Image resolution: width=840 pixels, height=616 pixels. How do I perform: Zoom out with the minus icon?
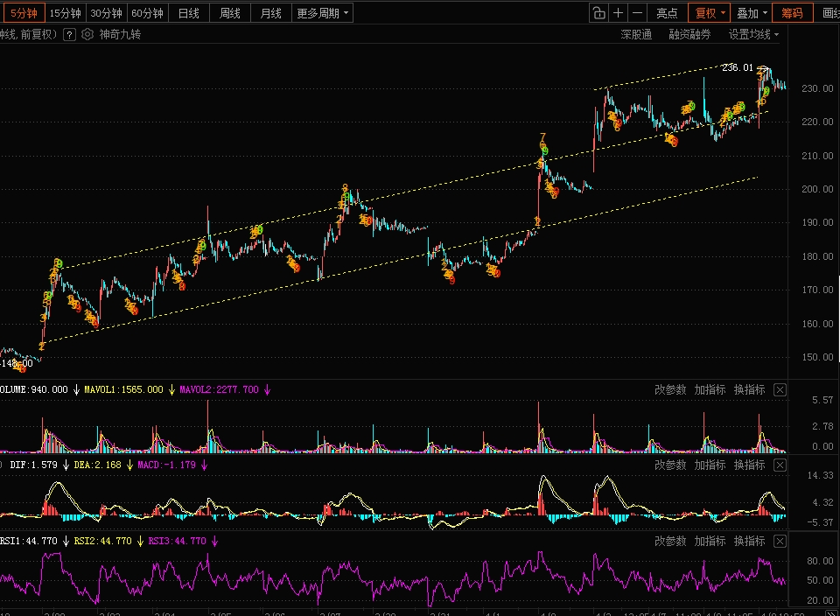(x=637, y=13)
